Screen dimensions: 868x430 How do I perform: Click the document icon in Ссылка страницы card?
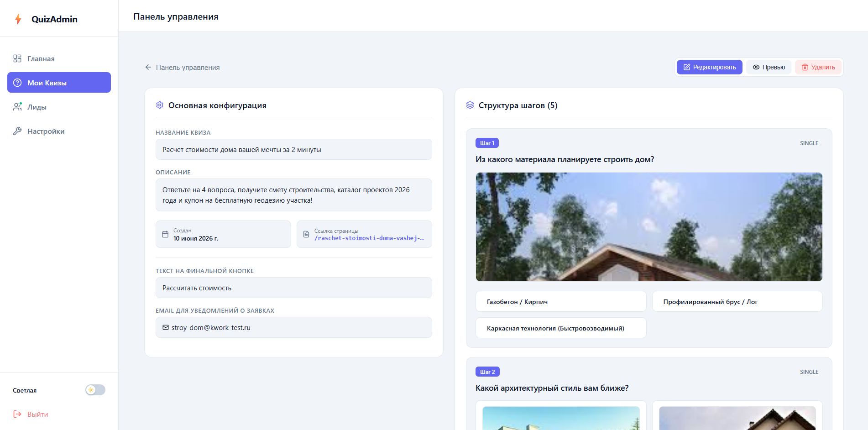pos(306,234)
